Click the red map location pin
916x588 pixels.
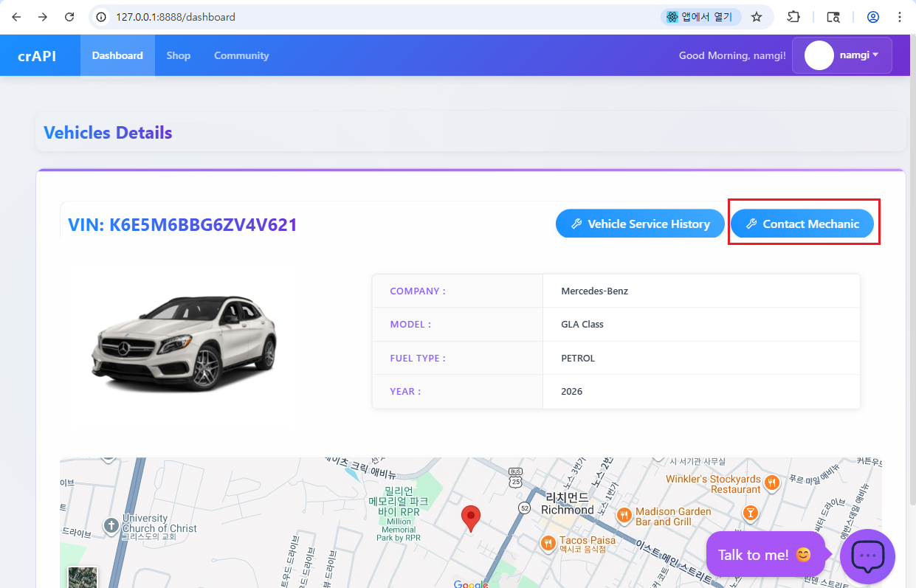tap(470, 519)
